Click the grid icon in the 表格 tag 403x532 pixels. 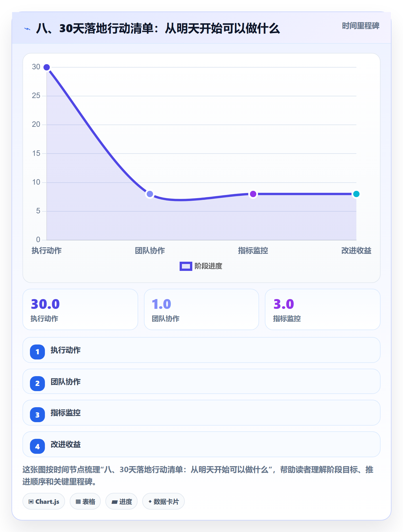(x=78, y=502)
